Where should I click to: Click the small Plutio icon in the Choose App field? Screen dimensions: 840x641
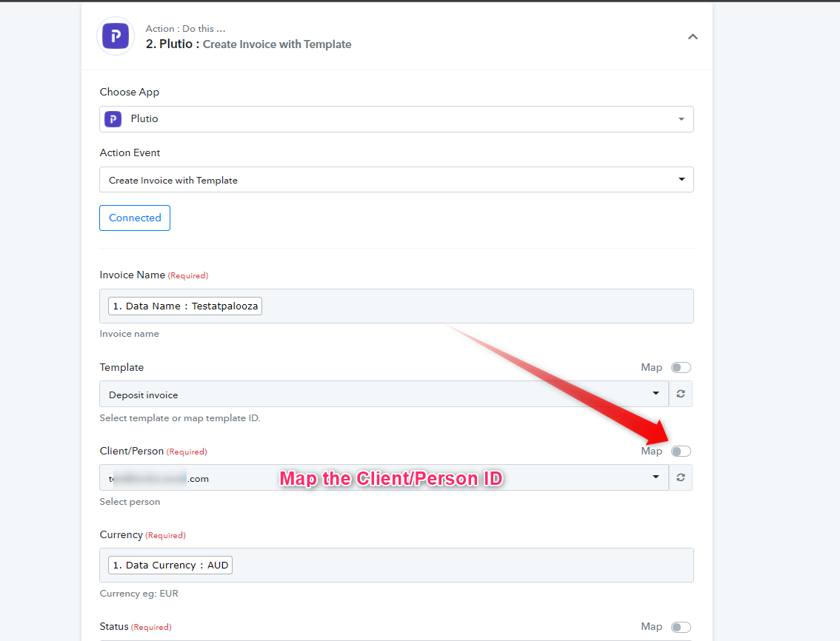point(113,119)
